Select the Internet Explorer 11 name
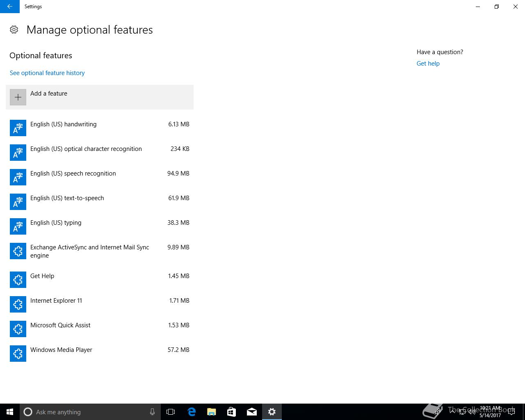This screenshot has height=420, width=525. pos(56,301)
